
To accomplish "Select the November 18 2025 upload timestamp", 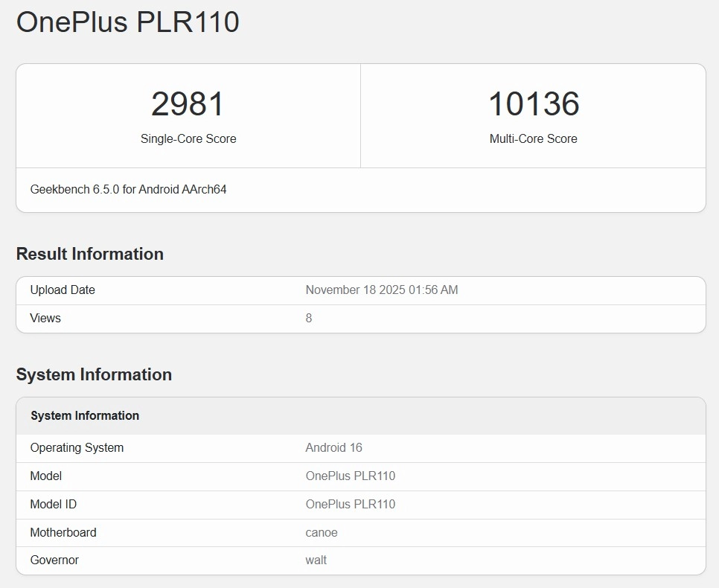I will point(381,290).
